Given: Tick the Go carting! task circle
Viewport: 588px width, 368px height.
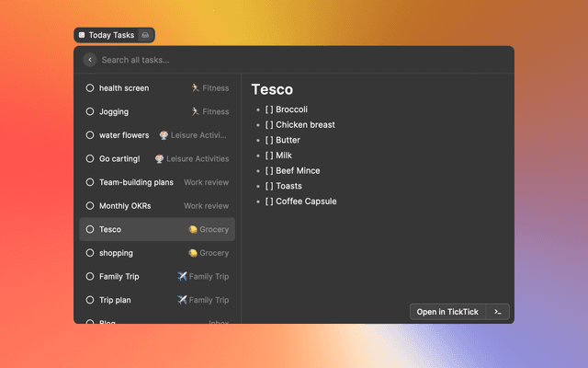Looking at the screenshot, I should point(89,159).
